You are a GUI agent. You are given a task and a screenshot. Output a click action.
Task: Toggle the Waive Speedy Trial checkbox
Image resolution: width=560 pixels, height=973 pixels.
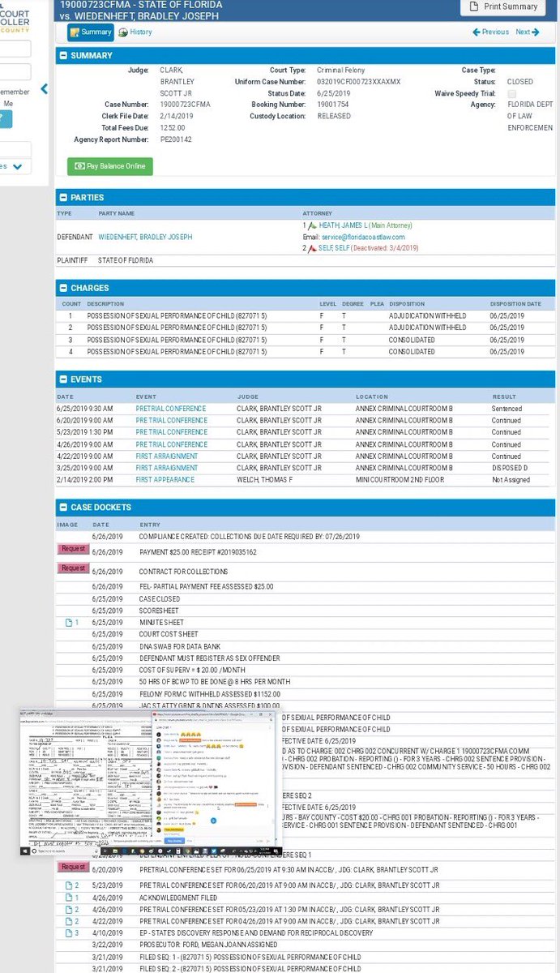(x=511, y=94)
